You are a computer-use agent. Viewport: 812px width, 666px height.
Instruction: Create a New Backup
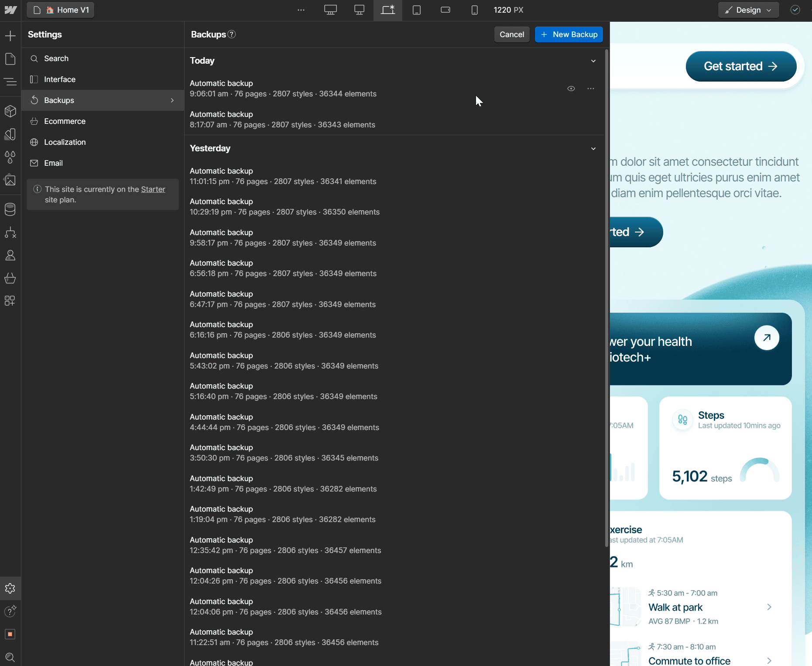[x=569, y=34]
